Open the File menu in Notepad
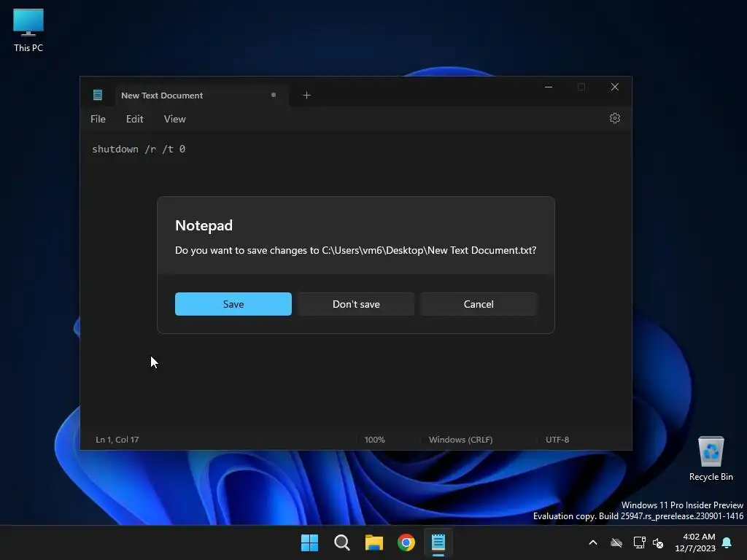 pos(98,119)
